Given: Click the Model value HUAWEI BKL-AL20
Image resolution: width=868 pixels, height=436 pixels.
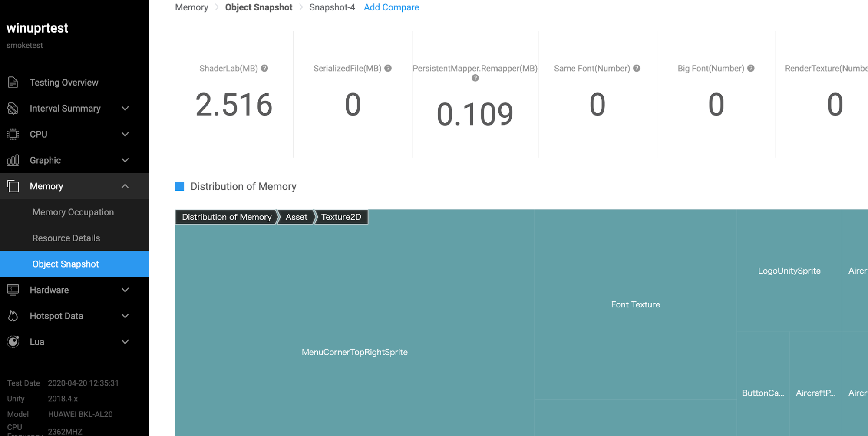Looking at the screenshot, I should tap(80, 414).
